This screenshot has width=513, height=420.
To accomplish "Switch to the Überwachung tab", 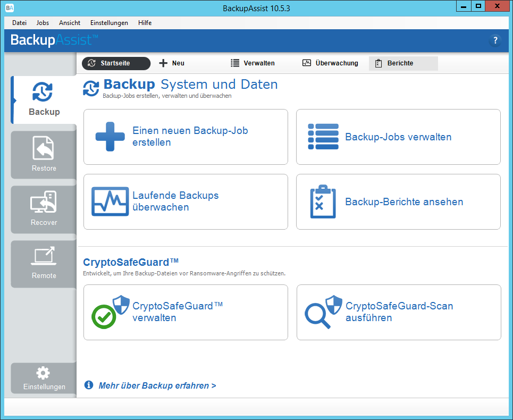I will 330,63.
